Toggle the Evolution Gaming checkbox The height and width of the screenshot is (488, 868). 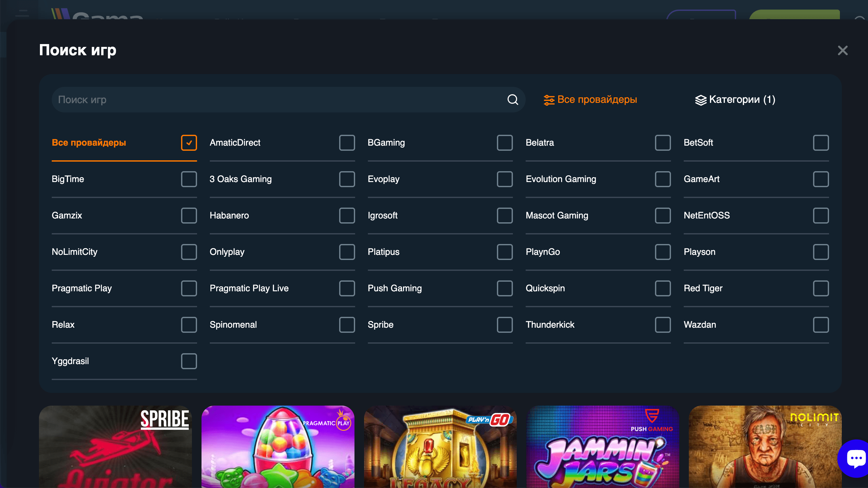point(663,179)
